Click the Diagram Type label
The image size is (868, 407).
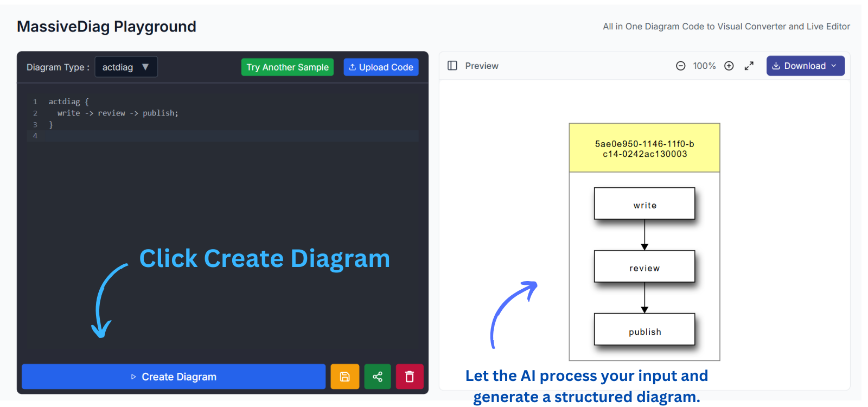tap(58, 67)
